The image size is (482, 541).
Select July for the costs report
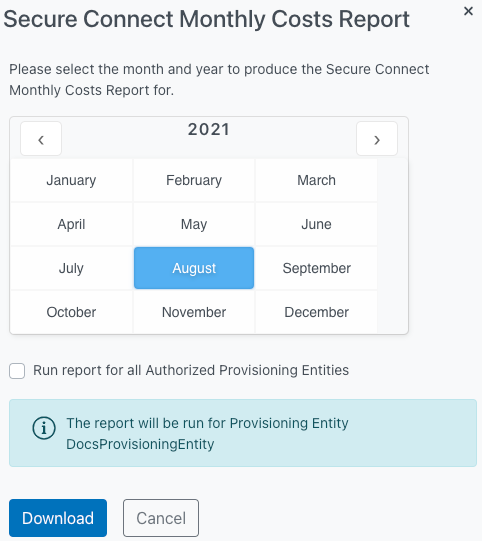click(x=71, y=268)
